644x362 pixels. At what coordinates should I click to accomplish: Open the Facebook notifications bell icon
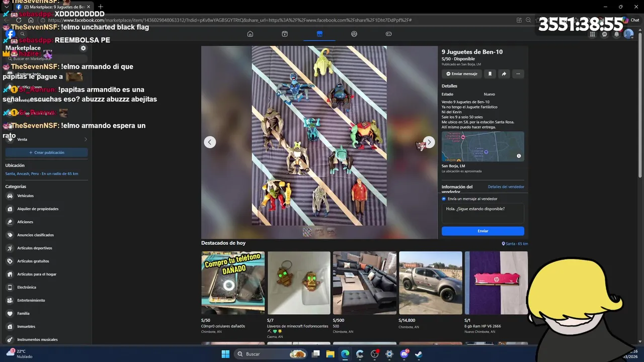coord(617,34)
